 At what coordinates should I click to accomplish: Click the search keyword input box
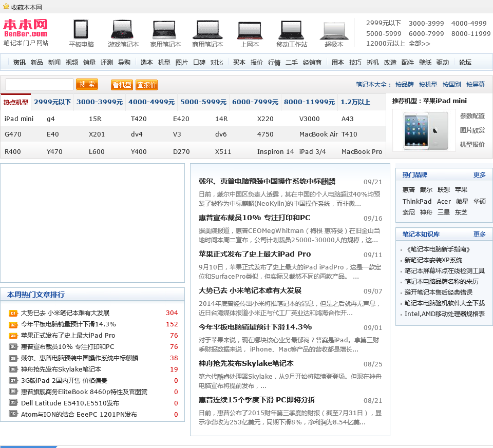40,85
